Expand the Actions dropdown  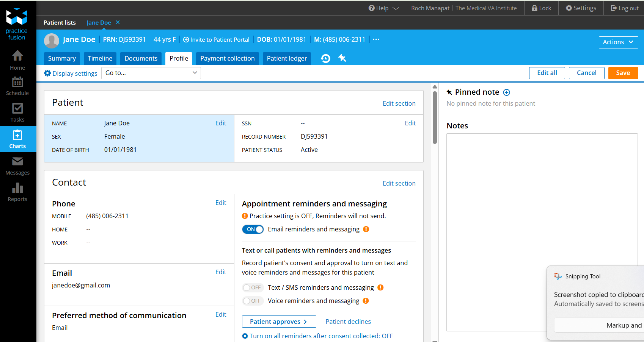tap(618, 42)
